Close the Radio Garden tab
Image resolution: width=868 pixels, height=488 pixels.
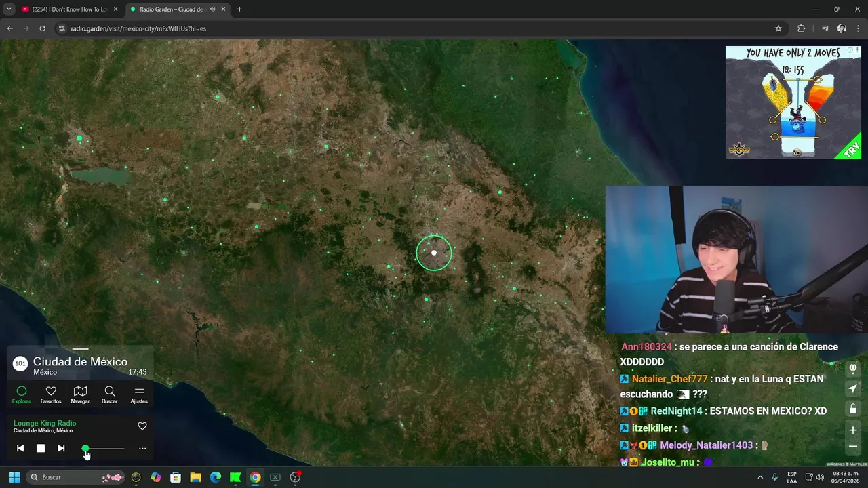pyautogui.click(x=224, y=9)
